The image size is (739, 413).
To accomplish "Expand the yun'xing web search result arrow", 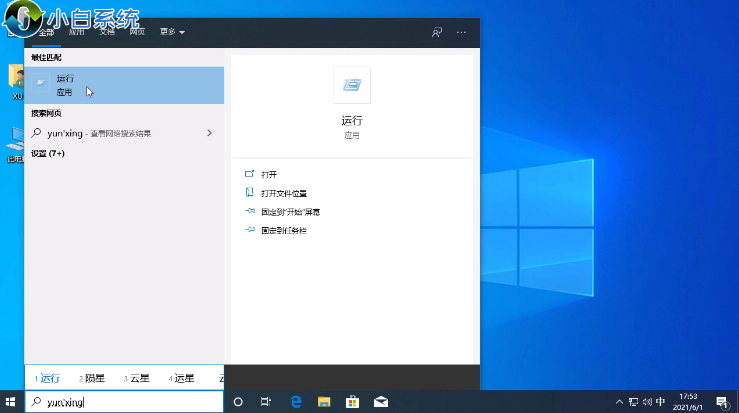I will 208,133.
